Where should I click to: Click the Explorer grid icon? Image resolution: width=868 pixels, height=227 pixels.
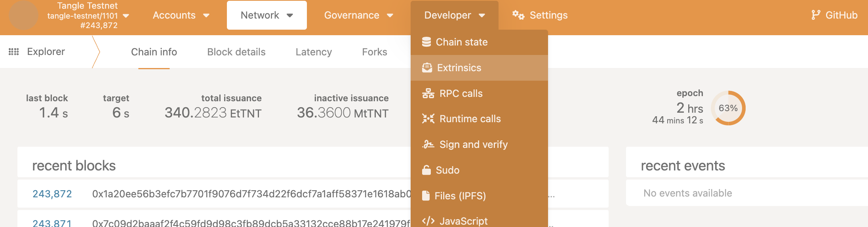(14, 52)
